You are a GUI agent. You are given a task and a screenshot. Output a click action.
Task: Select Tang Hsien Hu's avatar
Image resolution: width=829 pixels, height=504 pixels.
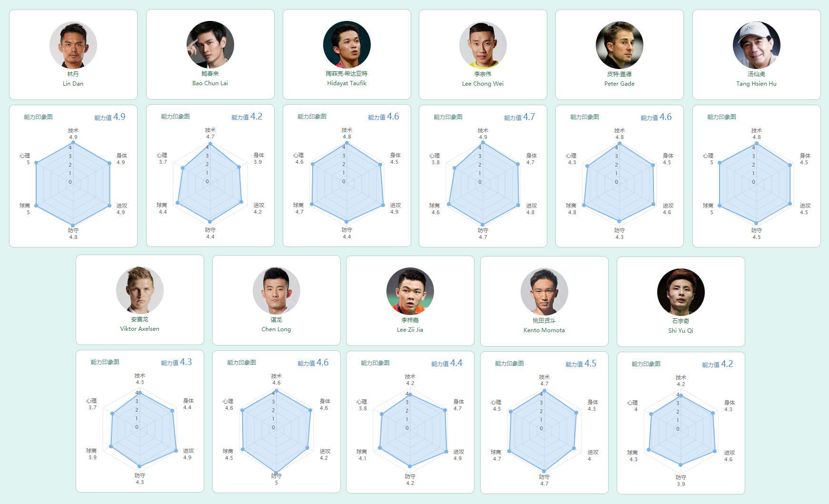(x=757, y=45)
